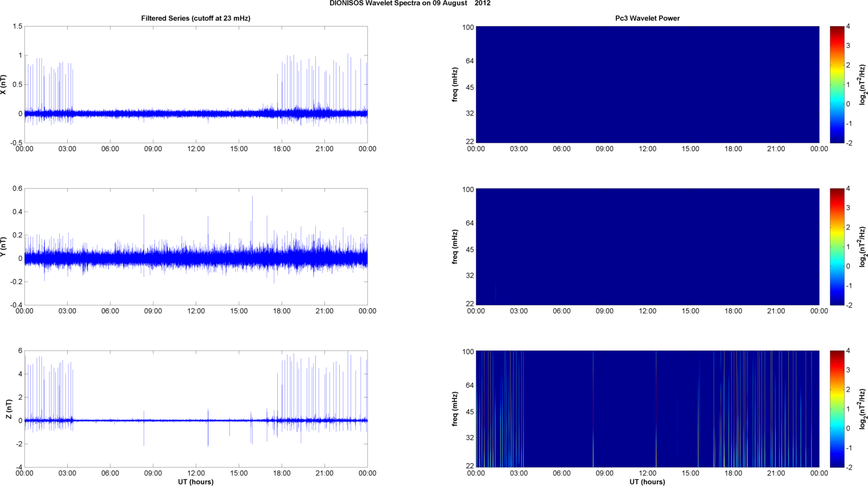The height and width of the screenshot is (486, 868).
Task: Click the DIONISOS Wavelet Spectra main title
Action: (410, 3)
